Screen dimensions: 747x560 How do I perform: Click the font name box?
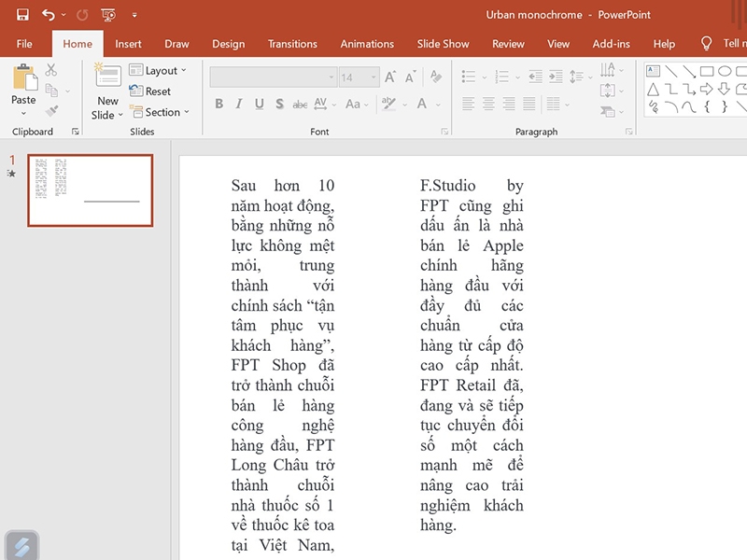point(274,77)
